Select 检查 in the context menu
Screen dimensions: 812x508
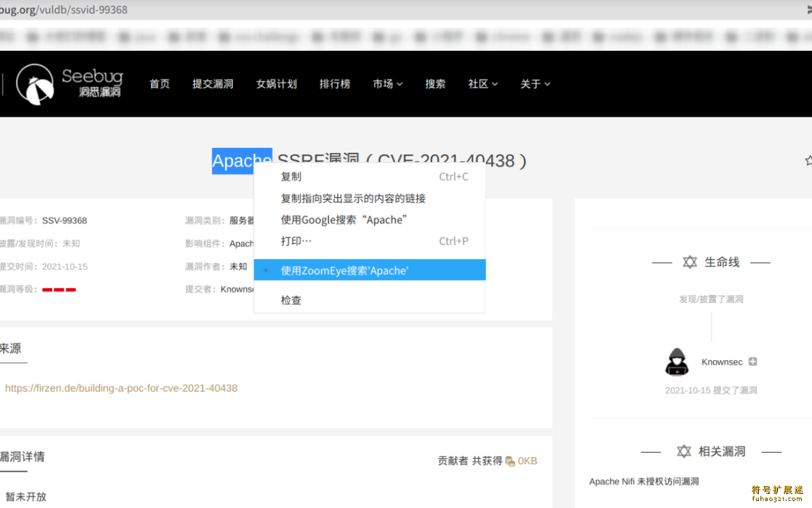(x=291, y=300)
